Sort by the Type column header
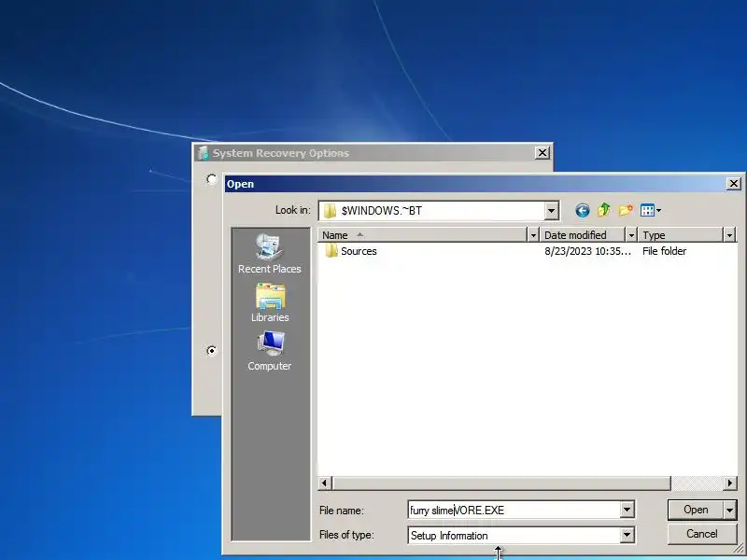 point(682,235)
